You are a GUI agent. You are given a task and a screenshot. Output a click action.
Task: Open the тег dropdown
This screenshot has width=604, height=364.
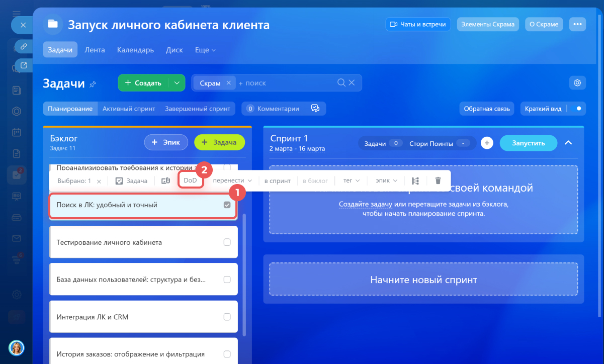pyautogui.click(x=352, y=180)
